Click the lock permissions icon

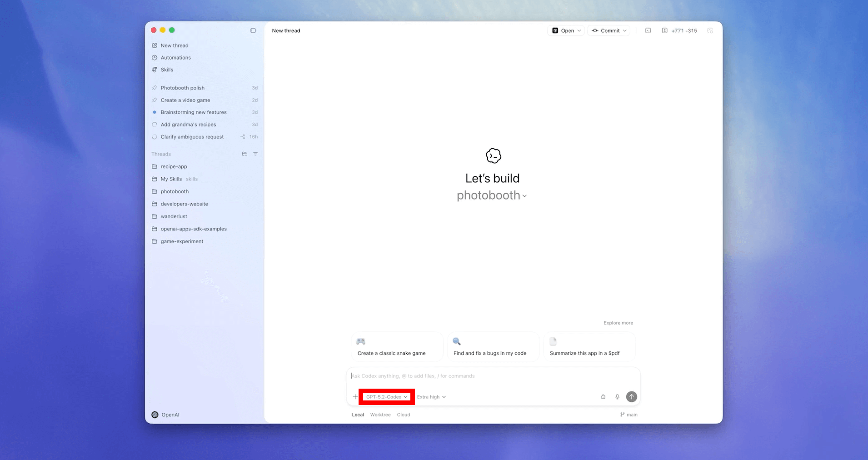click(603, 397)
